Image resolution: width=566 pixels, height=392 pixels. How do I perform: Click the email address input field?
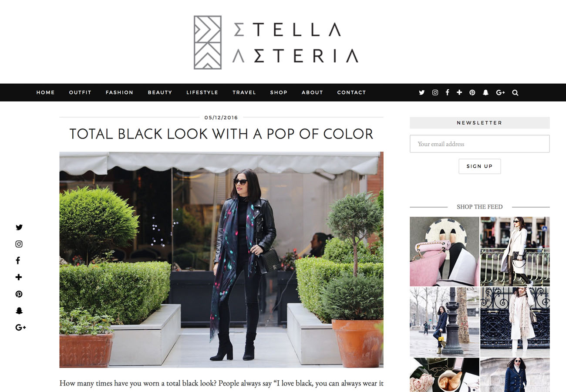pos(479,144)
